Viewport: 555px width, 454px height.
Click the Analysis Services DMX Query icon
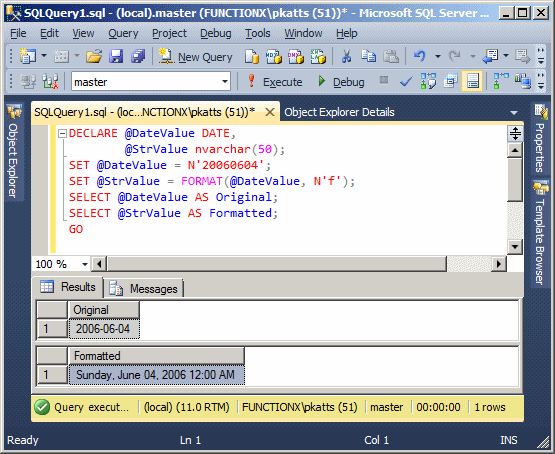coord(296,56)
